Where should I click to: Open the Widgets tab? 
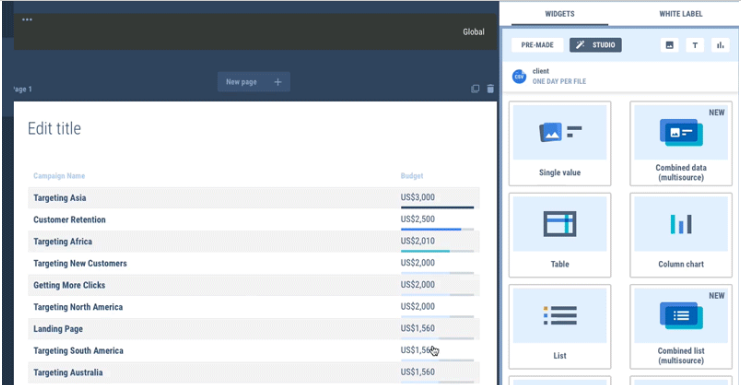[560, 14]
